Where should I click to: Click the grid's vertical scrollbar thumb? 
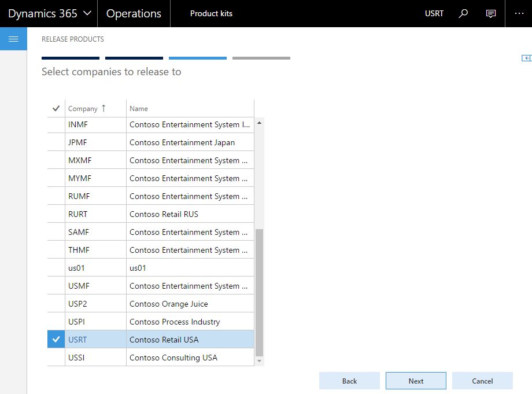click(x=259, y=293)
